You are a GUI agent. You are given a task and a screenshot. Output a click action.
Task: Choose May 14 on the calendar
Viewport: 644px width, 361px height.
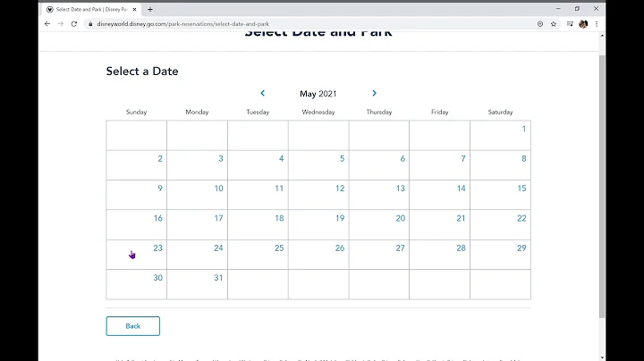click(439, 195)
